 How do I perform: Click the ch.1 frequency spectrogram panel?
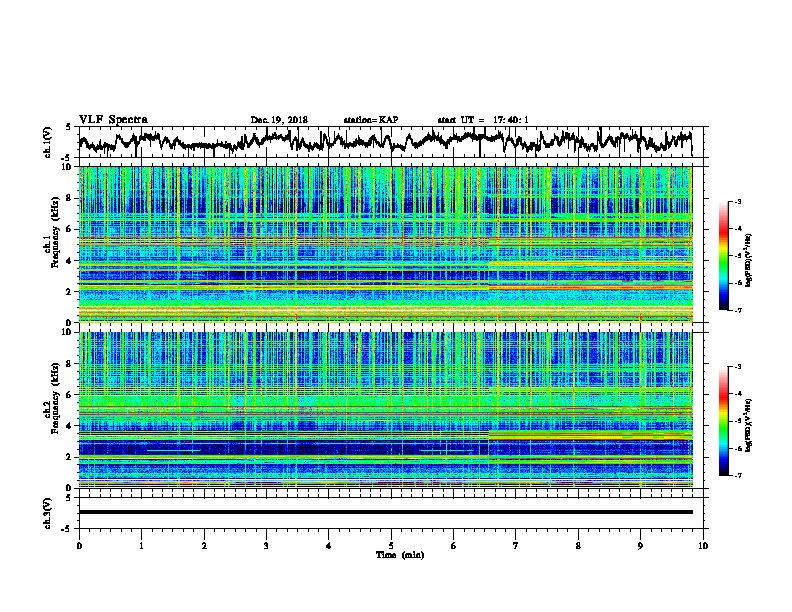pos(385,244)
